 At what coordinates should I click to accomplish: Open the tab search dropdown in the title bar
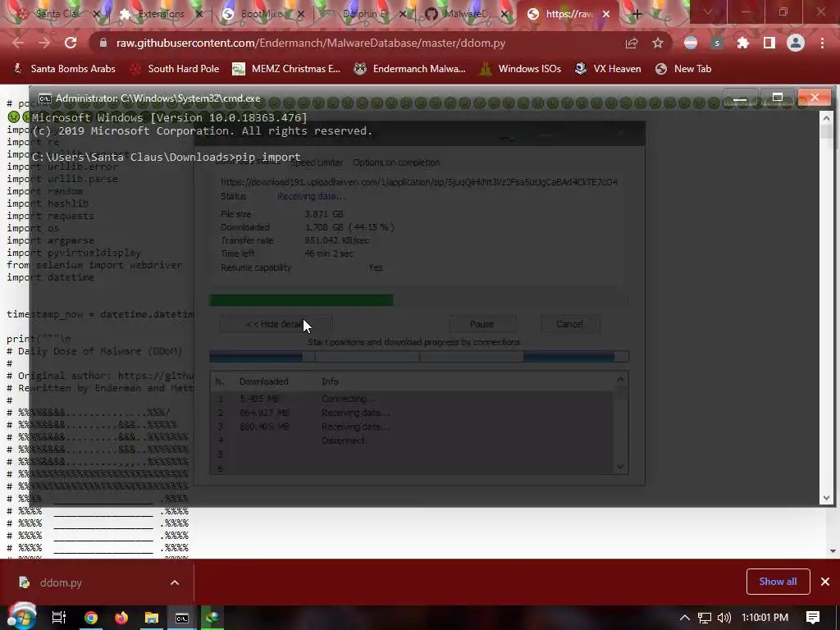pos(708,11)
